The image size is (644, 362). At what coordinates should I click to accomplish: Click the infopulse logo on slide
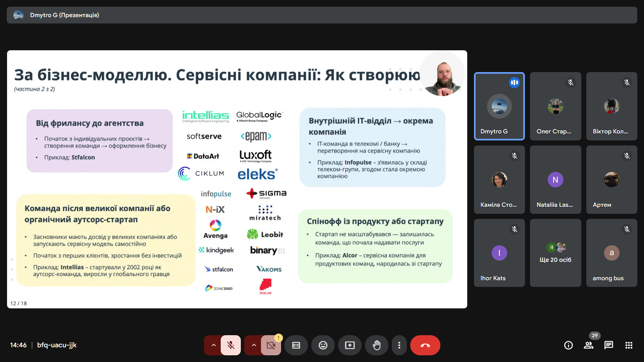216,194
